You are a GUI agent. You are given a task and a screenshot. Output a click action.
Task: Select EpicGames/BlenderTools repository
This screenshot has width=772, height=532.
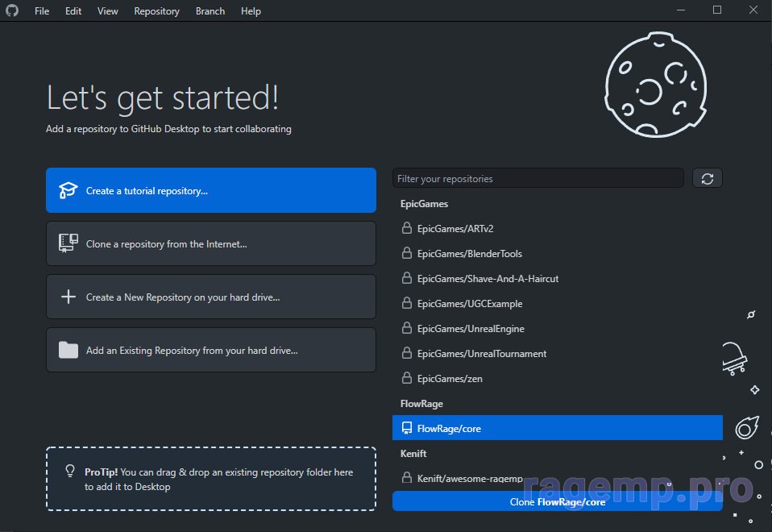[558, 253]
